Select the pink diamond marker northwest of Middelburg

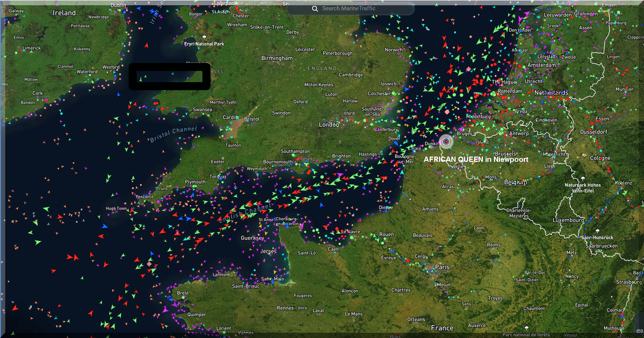pyautogui.click(x=447, y=112)
